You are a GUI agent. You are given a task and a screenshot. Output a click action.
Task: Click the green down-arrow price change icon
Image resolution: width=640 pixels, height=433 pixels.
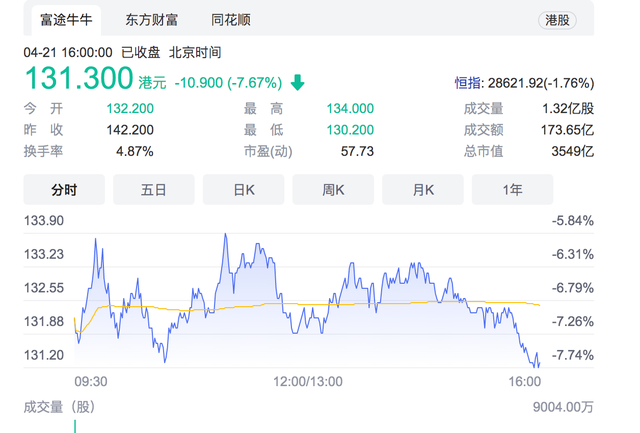298,82
